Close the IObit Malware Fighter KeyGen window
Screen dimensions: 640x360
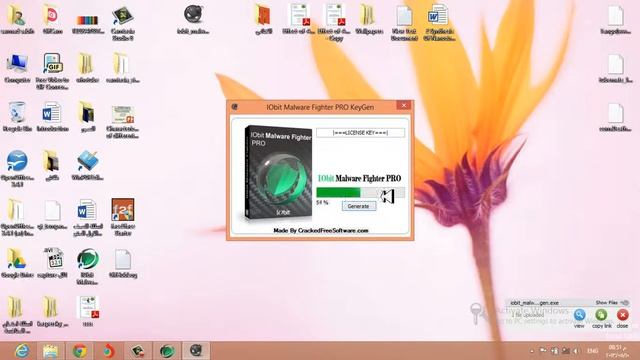coord(404,105)
